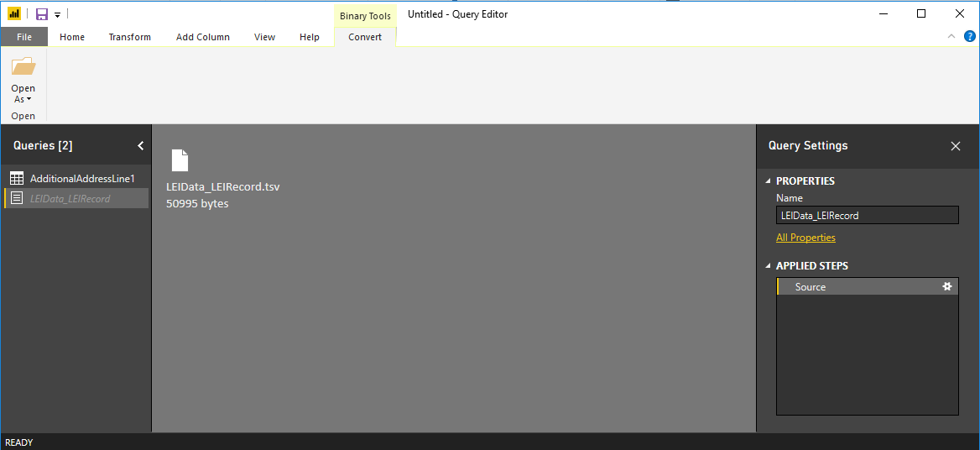The image size is (980, 450).
Task: Open the blue help question mark icon
Action: (969, 36)
